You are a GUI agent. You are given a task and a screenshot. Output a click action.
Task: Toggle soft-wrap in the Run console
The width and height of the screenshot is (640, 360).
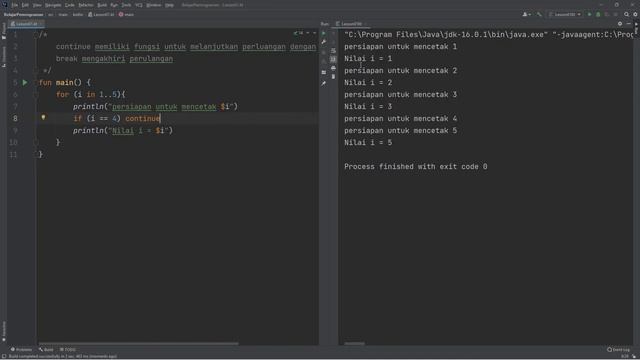tap(333, 51)
